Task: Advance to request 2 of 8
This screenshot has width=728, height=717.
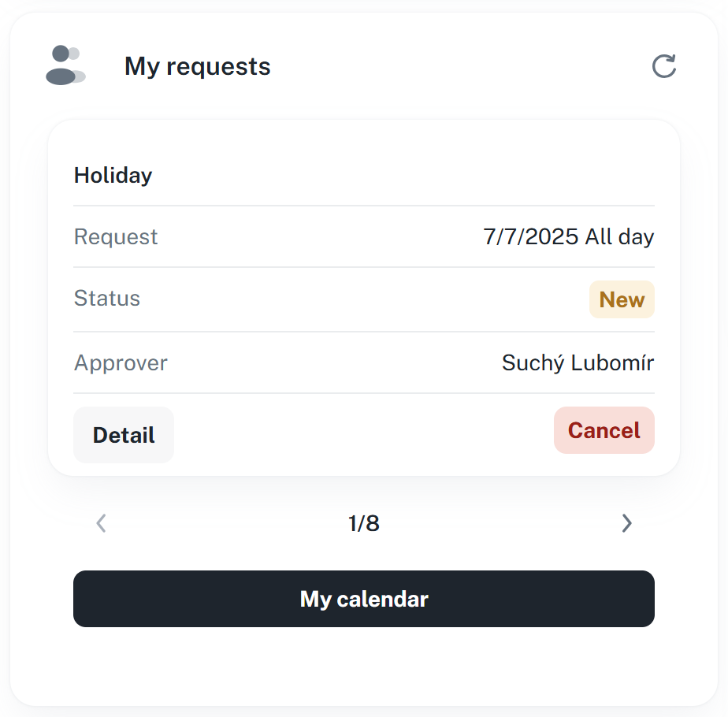Action: pyautogui.click(x=626, y=523)
